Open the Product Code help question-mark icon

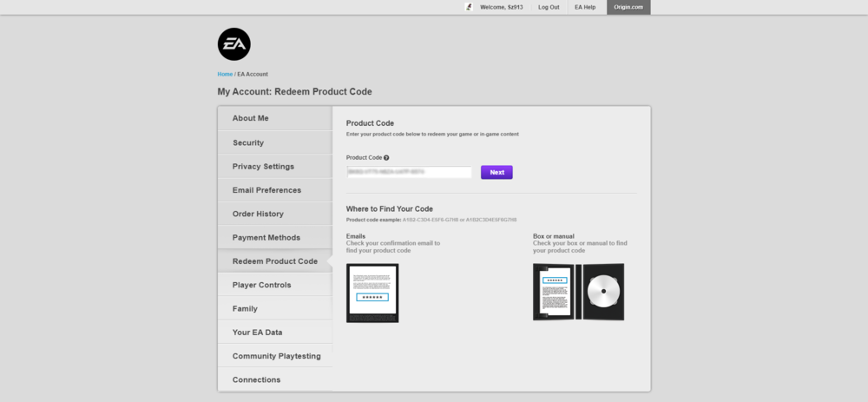[386, 158]
